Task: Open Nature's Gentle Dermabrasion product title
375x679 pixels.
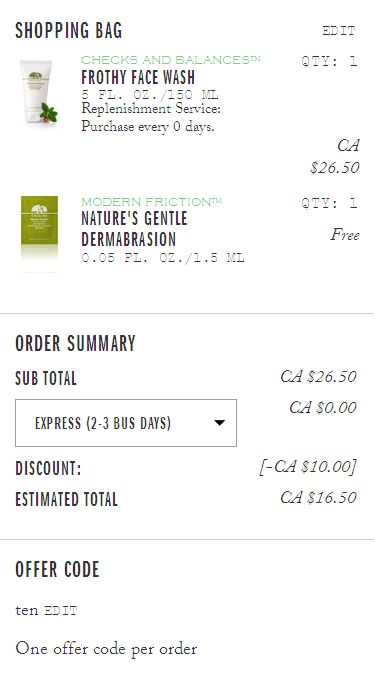Action: (134, 229)
